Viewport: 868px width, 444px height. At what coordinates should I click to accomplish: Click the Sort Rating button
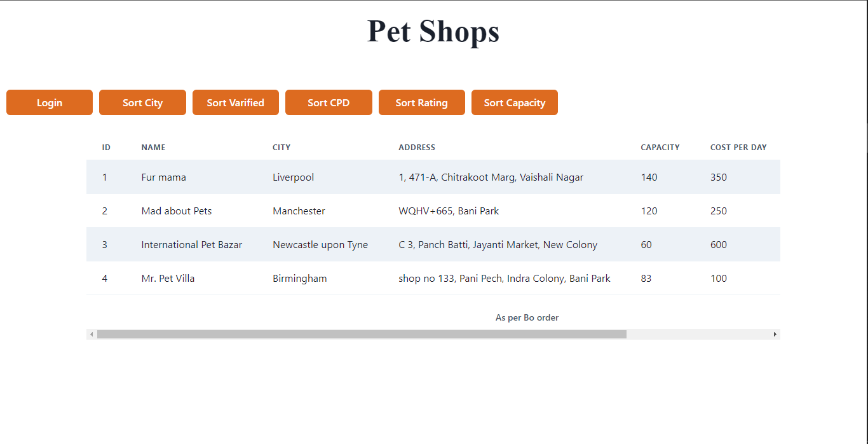click(x=421, y=102)
